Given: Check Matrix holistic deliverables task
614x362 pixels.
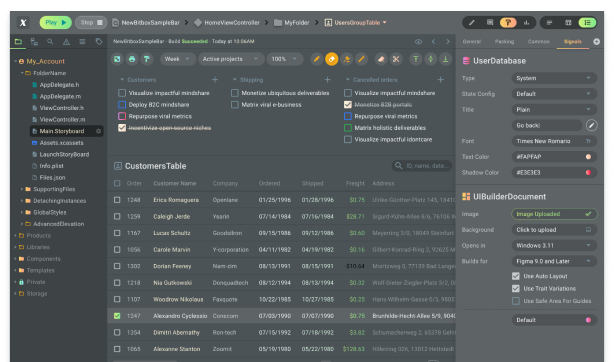Looking at the screenshot, I should click(348, 128).
